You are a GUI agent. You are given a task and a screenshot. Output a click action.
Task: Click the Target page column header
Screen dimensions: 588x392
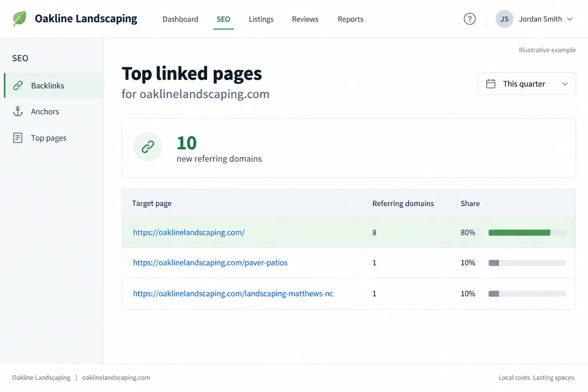click(152, 204)
